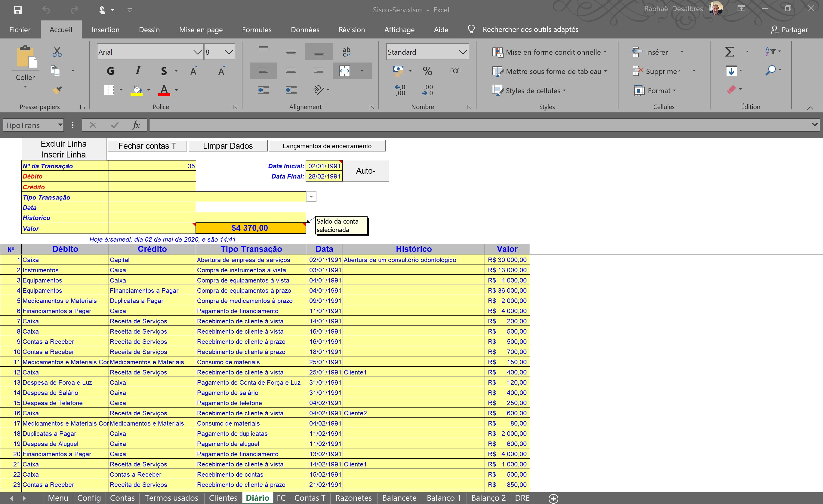The width and height of the screenshot is (823, 504).
Task: Open the Fichier menu
Action: coord(20,30)
